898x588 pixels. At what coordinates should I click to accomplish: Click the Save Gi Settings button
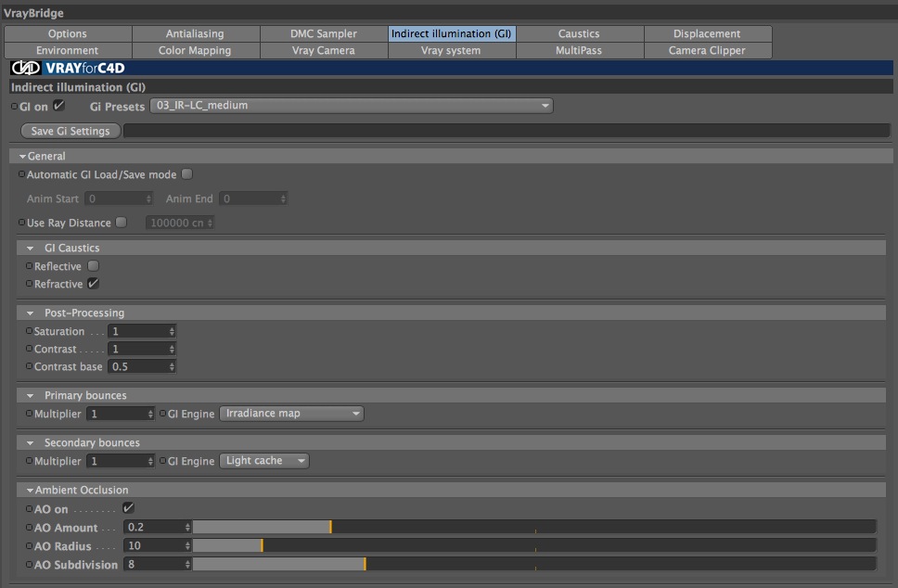tap(71, 131)
